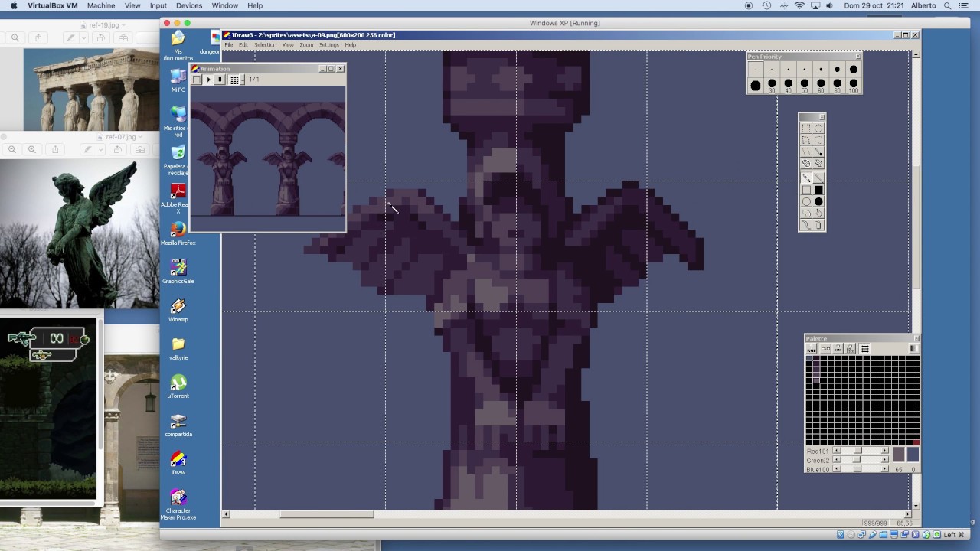The width and height of the screenshot is (980, 551).
Task: Choose pen priority 100
Action: pyautogui.click(x=854, y=85)
